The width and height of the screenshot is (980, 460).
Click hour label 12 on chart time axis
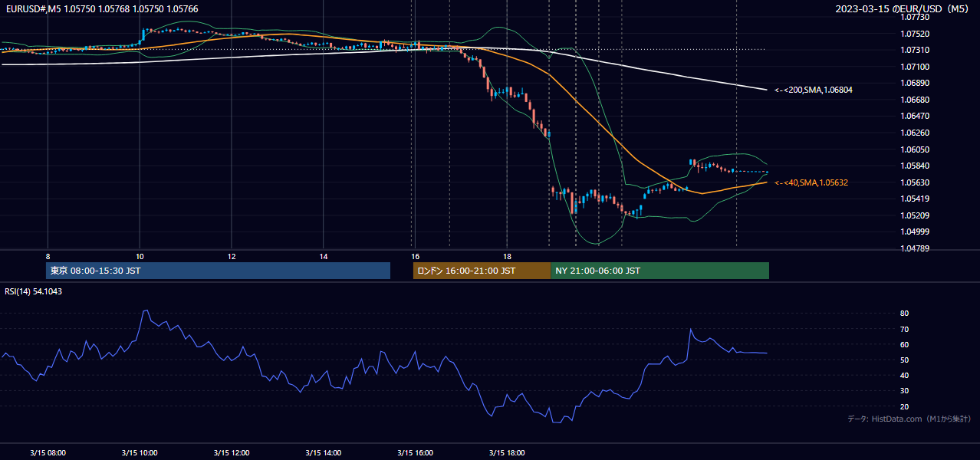(x=232, y=256)
